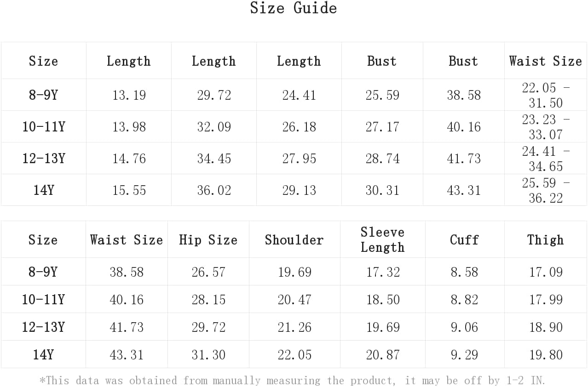
Task: Select the 8-9Y row in top table
Action: pyautogui.click(x=294, y=95)
